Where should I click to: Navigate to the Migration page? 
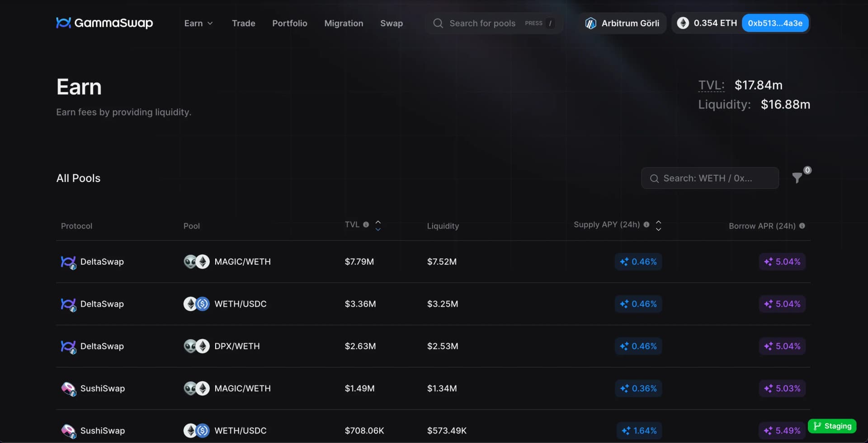coord(344,23)
